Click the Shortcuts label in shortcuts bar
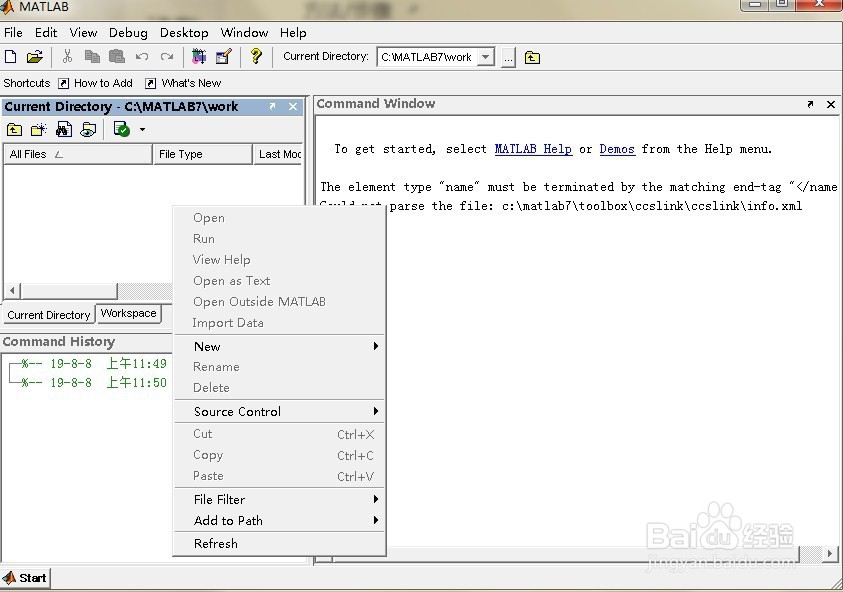Image resolution: width=843 pixels, height=592 pixels. (x=26, y=83)
